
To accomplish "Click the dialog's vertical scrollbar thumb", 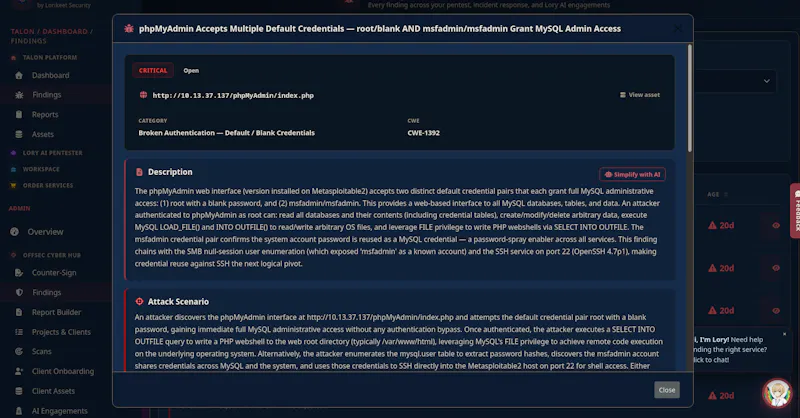I will pos(690,98).
